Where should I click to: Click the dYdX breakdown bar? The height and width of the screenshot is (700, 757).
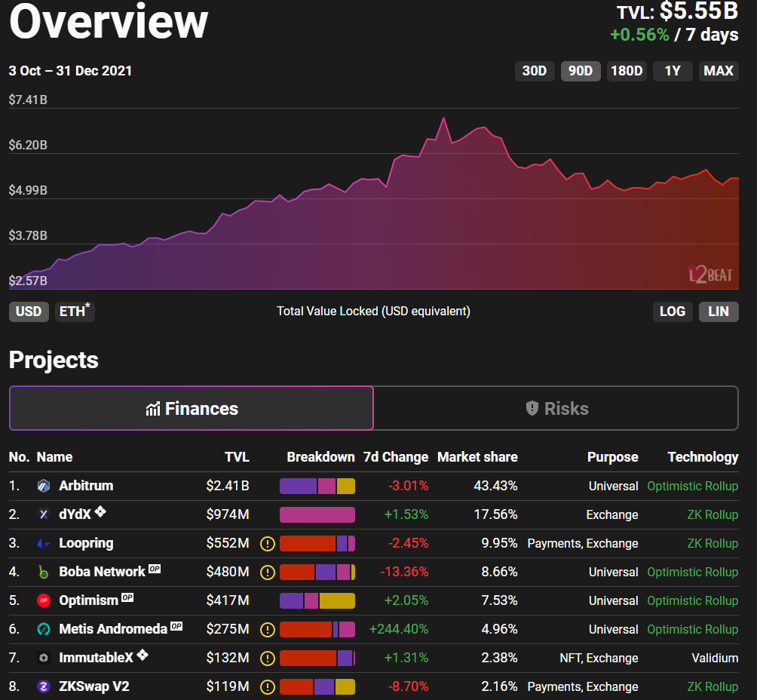coord(317,515)
